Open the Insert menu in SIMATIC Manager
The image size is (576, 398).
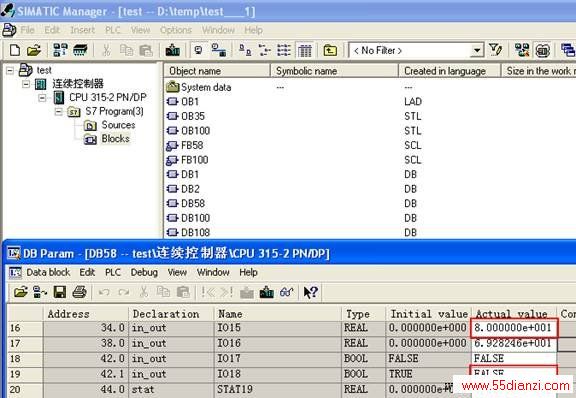click(x=82, y=30)
